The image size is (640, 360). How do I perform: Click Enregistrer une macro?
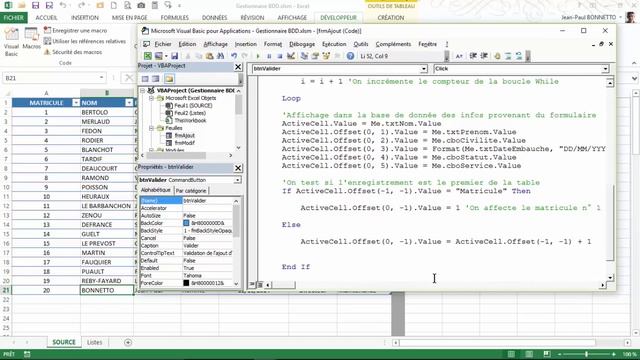75,31
